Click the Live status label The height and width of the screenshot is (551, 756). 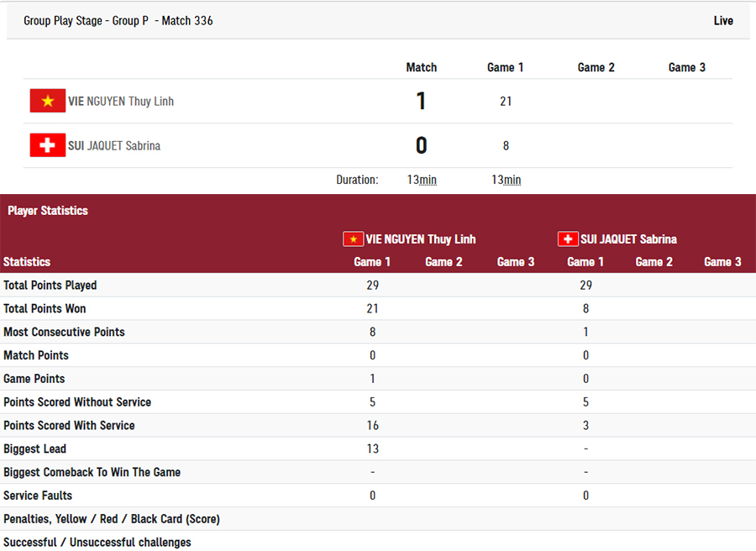point(723,21)
